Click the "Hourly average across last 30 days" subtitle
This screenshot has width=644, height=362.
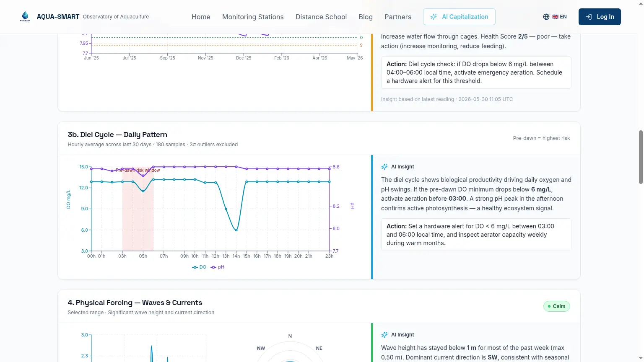(x=153, y=145)
